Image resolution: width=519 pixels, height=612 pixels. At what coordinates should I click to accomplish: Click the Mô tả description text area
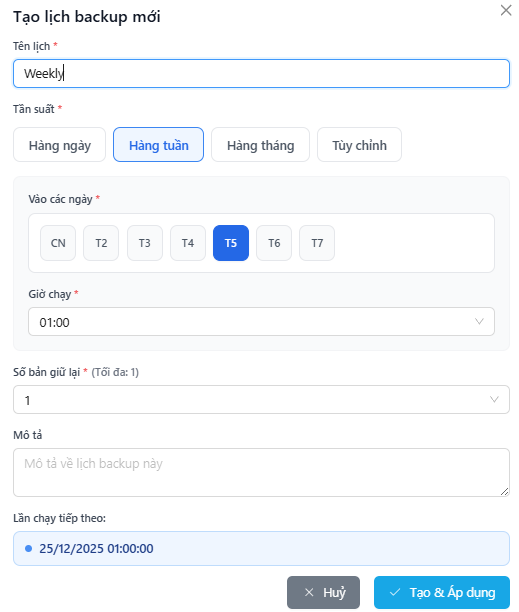coord(261,473)
